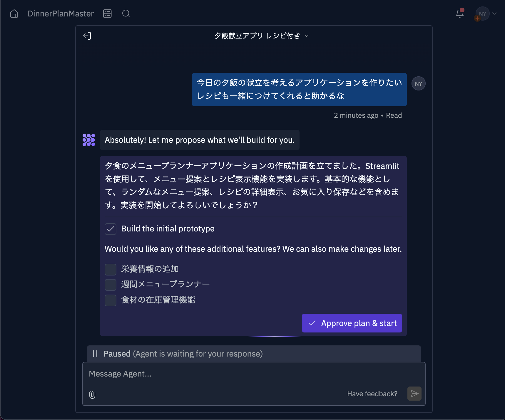Focus the Message Agent input field

click(x=253, y=374)
